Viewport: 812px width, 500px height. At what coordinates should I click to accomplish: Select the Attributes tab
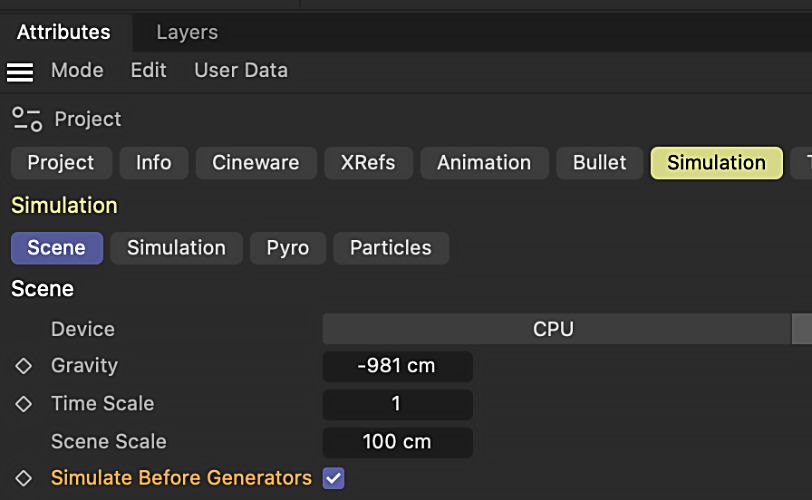point(64,33)
